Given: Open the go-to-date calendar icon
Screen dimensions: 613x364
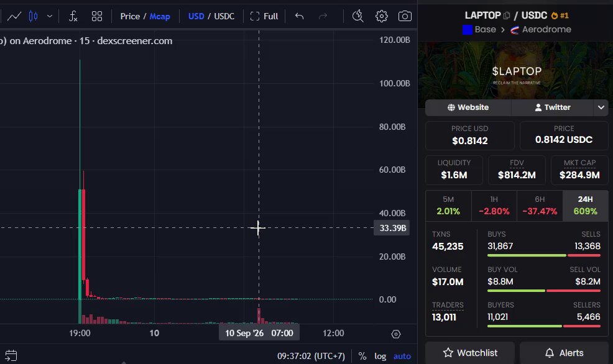Looking at the screenshot, I should click(x=11, y=355).
